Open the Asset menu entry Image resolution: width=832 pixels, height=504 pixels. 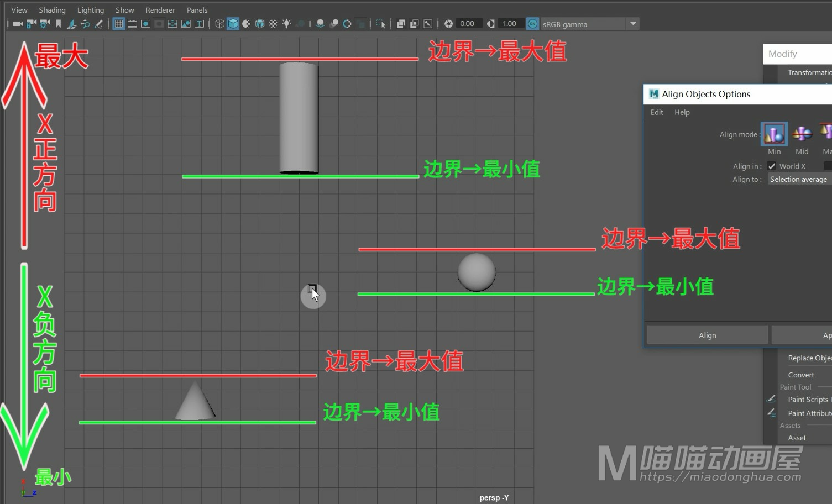[797, 438]
